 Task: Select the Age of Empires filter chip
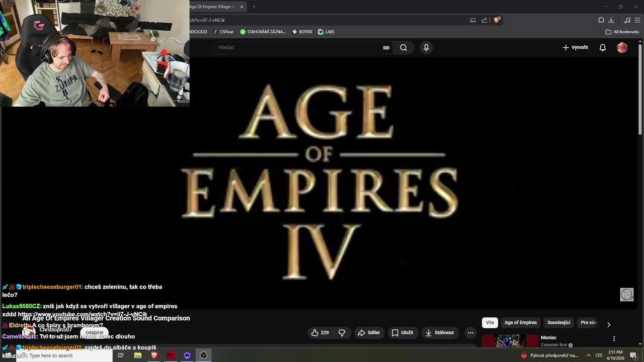[521, 323]
